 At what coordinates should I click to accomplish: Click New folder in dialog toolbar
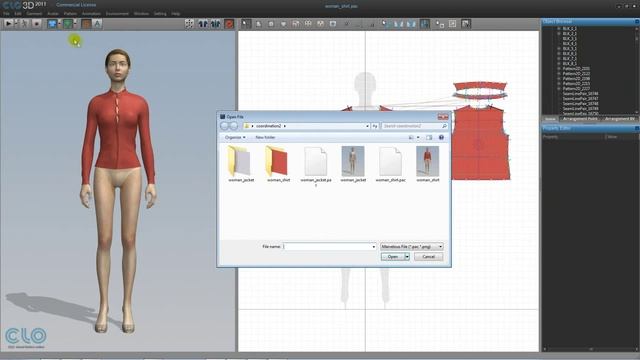point(265,138)
